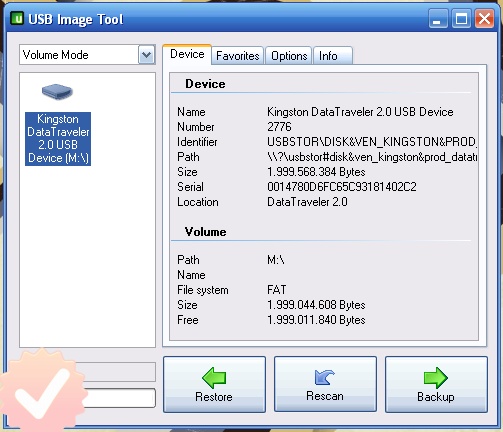Click the serial value 0014780D6FC65C93181402C2
Viewport: 503px width, 432px height.
[342, 187]
